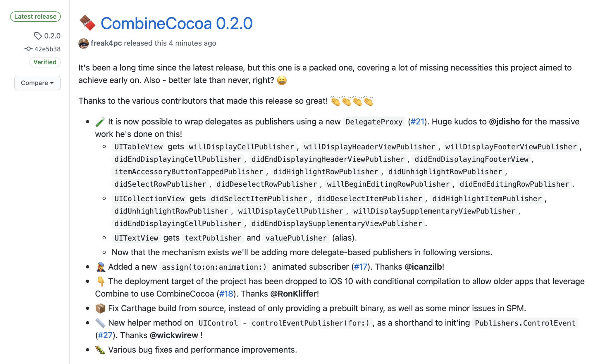Click the commit icon next to 42e5b38
Image resolution: width=599 pixels, height=364 pixels.
[x=28, y=49]
